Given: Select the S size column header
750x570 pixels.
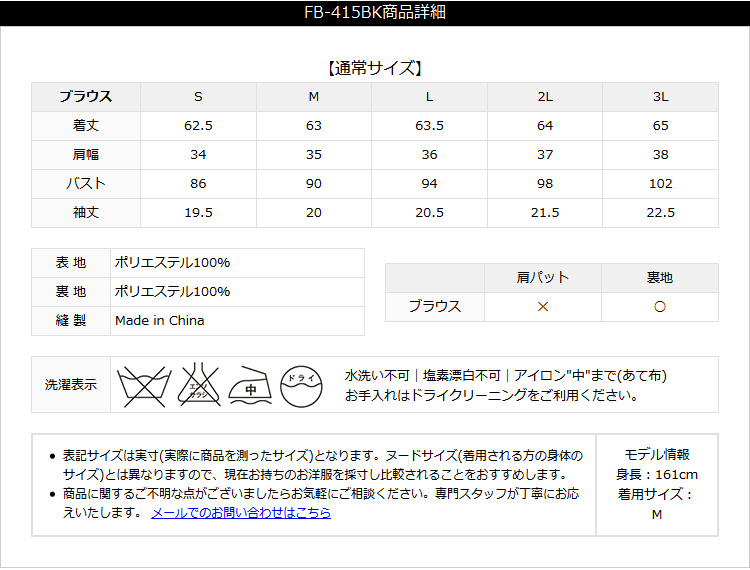Looking at the screenshot, I should 198,97.
